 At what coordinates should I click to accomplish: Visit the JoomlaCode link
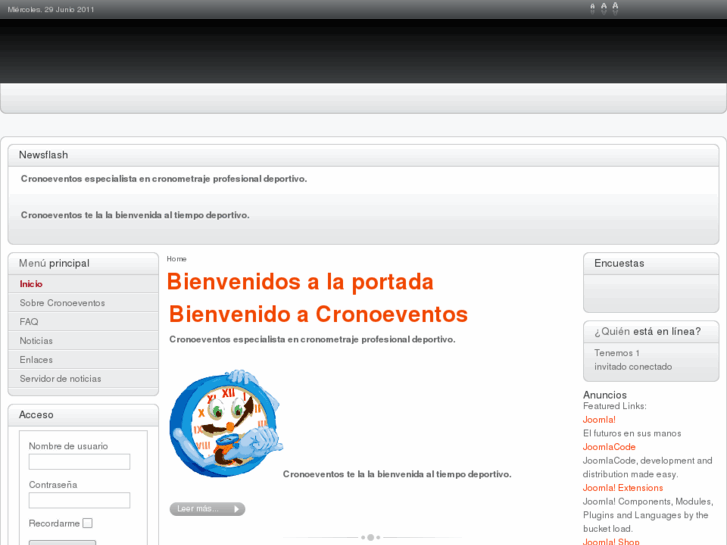point(609,447)
